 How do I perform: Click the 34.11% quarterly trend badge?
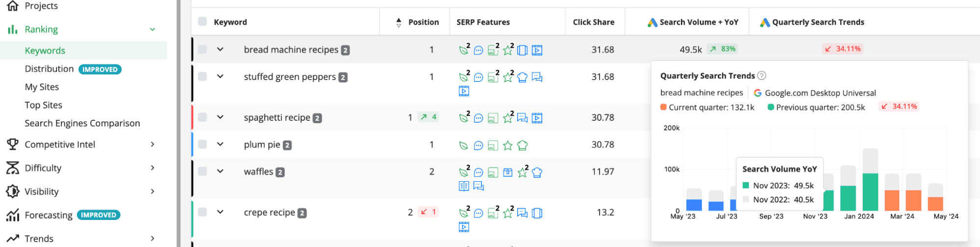[842, 49]
